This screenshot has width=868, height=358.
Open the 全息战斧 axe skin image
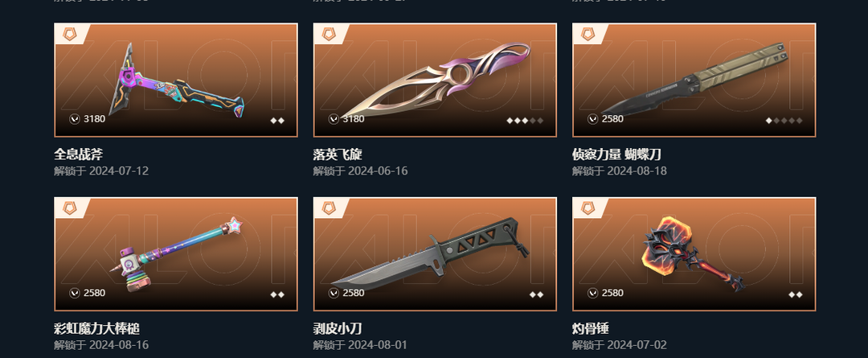[176, 80]
